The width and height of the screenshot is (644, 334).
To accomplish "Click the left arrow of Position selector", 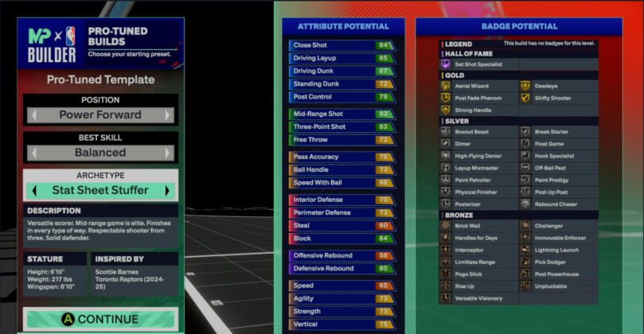I will point(34,115).
